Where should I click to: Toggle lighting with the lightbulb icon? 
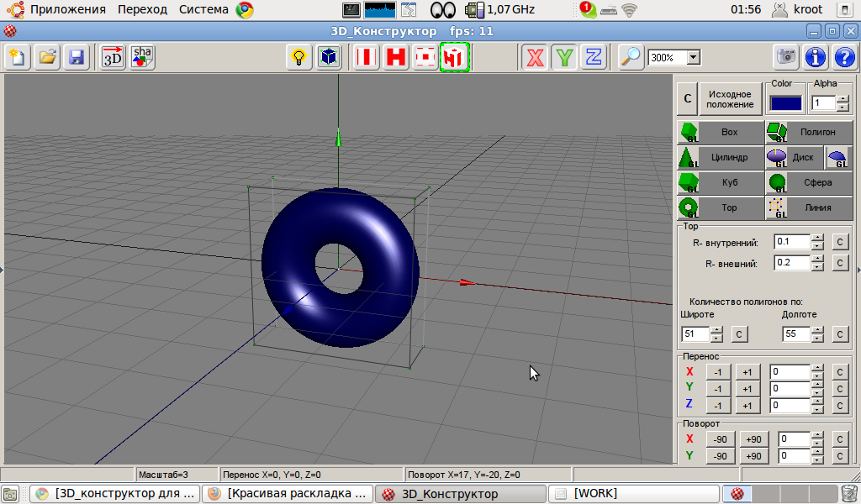coord(298,57)
